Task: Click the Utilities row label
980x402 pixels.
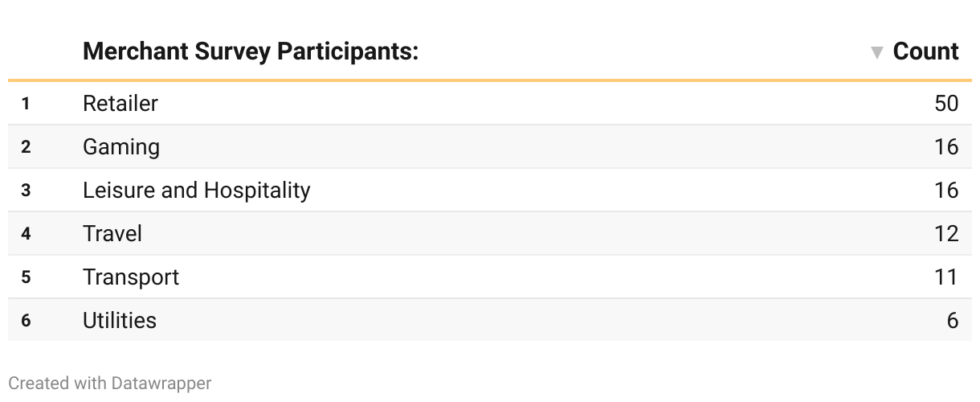Action: point(120,321)
